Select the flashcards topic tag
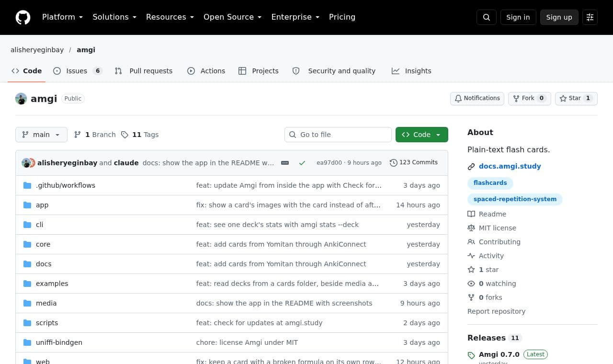 point(490,183)
